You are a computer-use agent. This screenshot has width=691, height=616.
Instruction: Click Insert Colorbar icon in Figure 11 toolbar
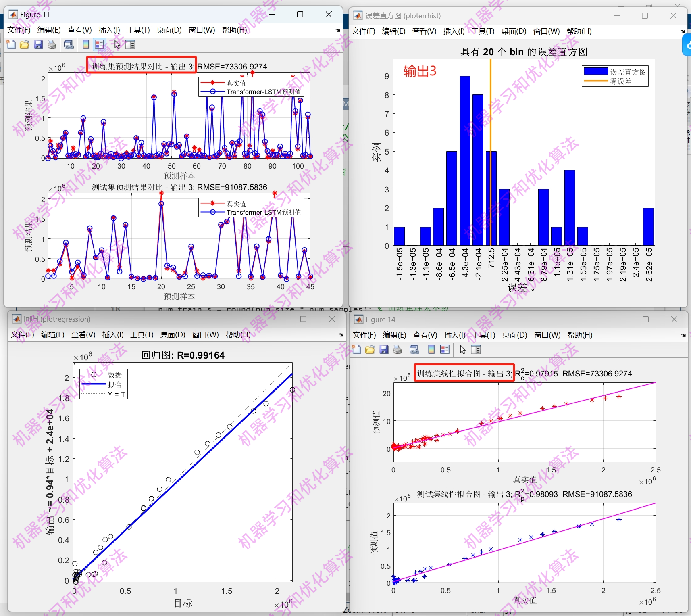pyautogui.click(x=86, y=44)
